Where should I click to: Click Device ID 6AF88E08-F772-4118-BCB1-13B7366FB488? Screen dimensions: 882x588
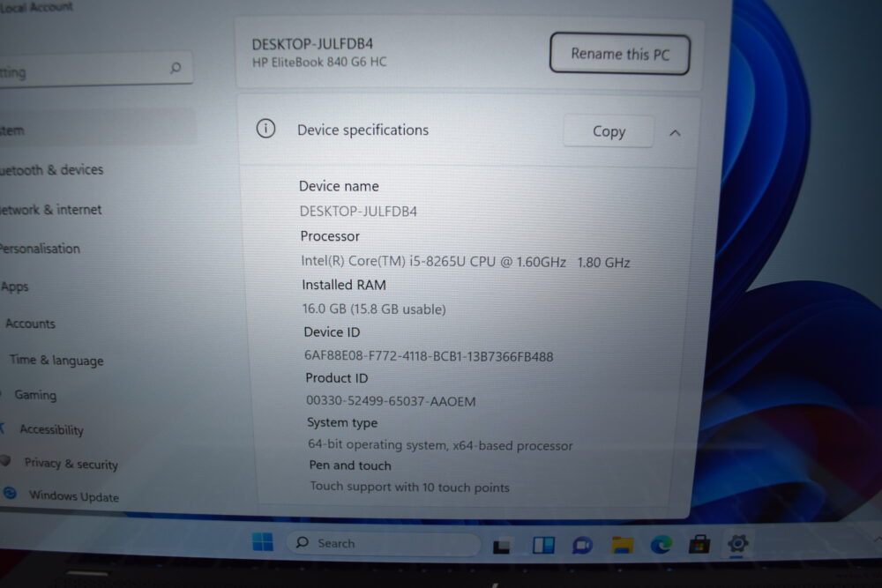(x=429, y=356)
